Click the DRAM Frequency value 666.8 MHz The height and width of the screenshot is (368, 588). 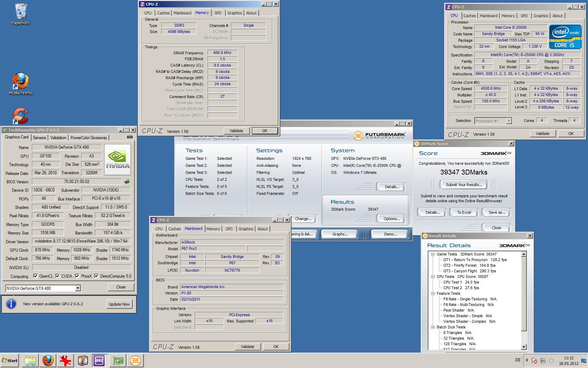click(222, 53)
